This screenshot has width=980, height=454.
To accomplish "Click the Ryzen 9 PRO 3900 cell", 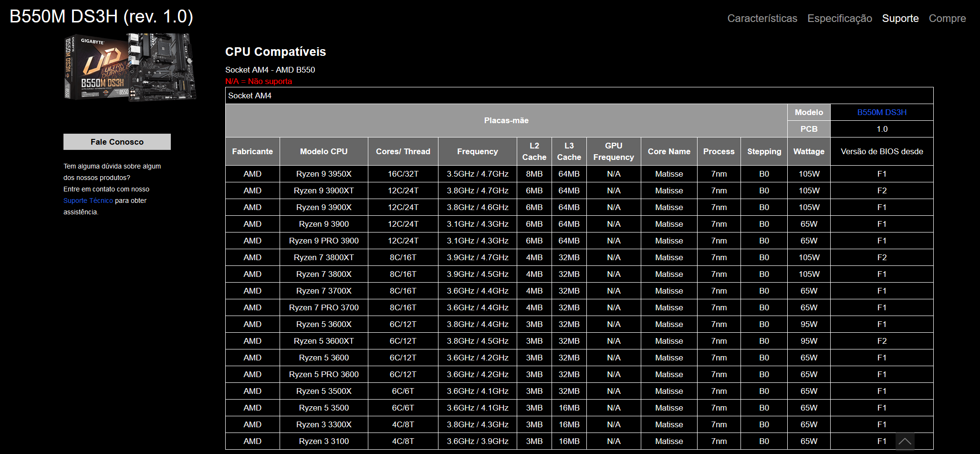I will [323, 241].
